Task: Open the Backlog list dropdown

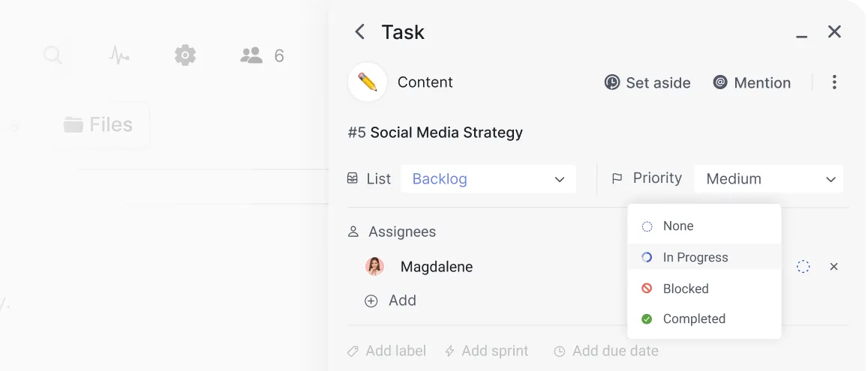Action: click(488, 179)
